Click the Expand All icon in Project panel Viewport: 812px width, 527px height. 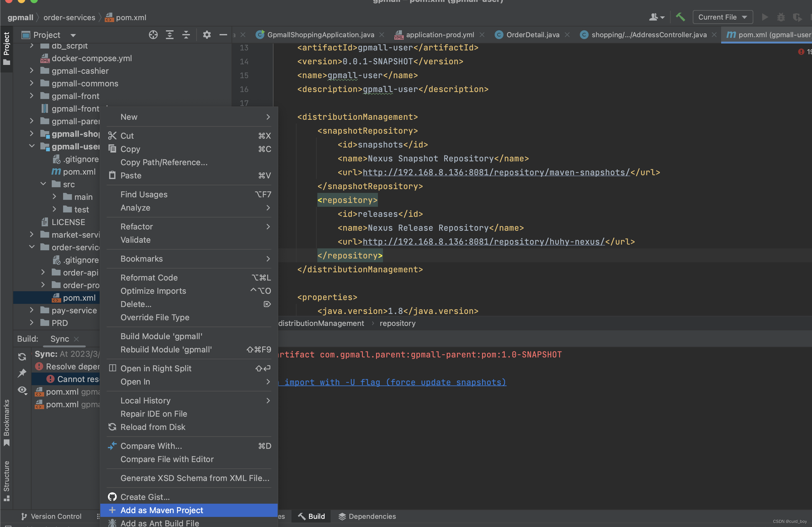(170, 35)
